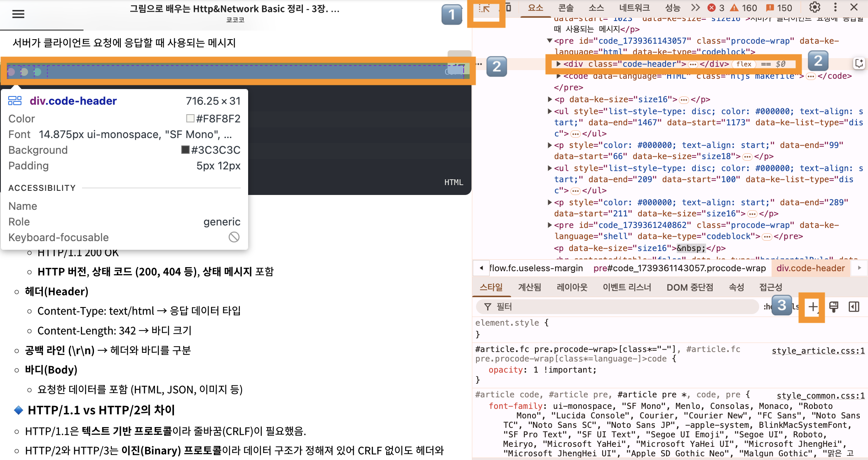Expand the ul with data-end 209
868x460 pixels.
point(550,168)
